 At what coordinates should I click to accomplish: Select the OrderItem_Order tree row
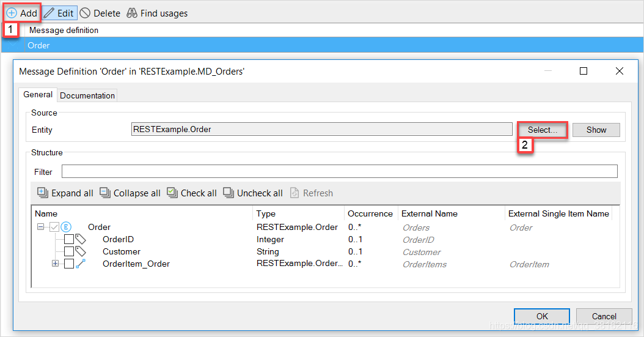pyautogui.click(x=136, y=264)
